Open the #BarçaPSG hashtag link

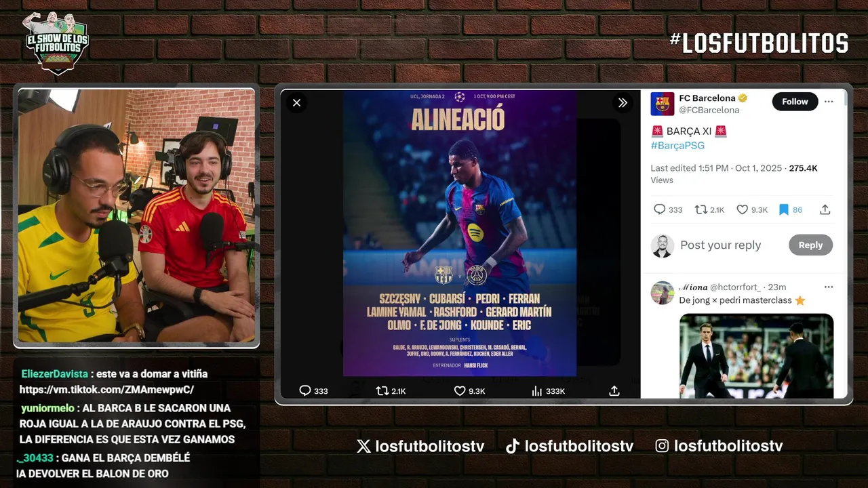coord(677,146)
